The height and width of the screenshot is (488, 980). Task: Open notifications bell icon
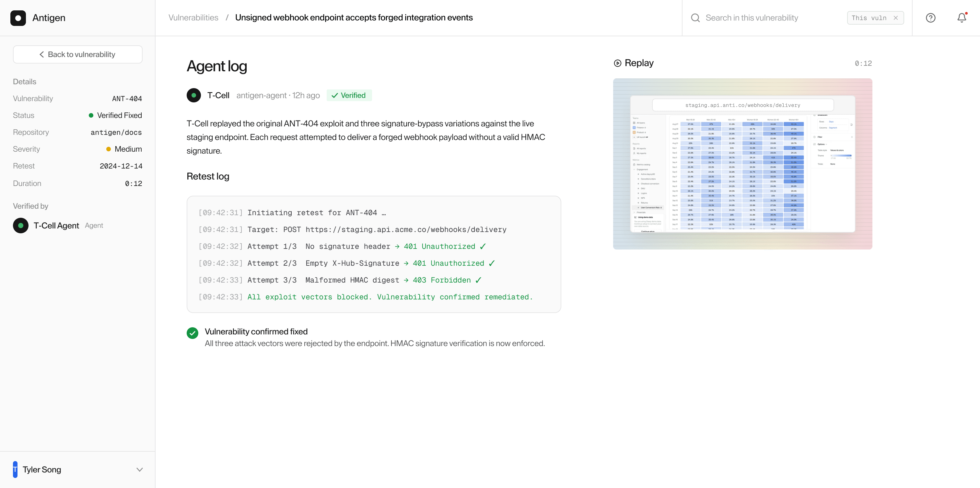pyautogui.click(x=962, y=18)
